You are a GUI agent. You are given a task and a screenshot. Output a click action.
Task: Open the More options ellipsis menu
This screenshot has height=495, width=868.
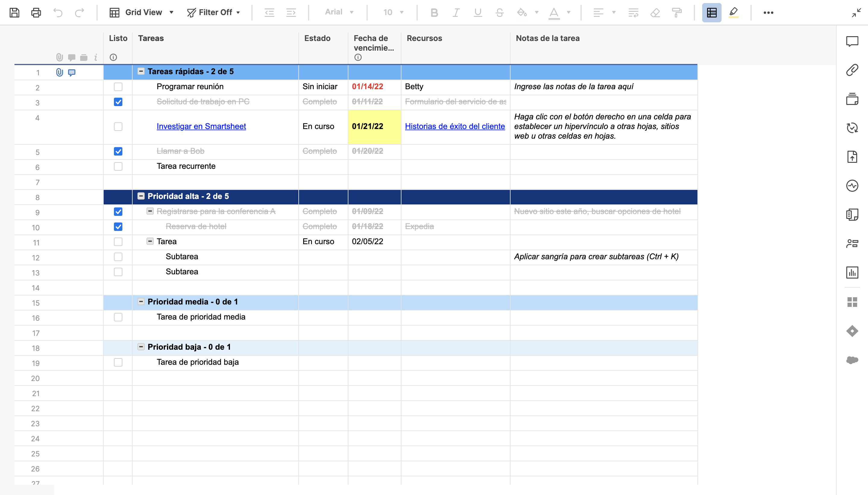[768, 13]
